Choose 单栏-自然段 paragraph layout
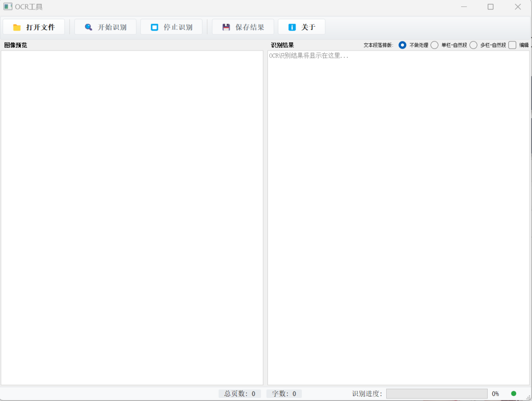 click(x=434, y=45)
